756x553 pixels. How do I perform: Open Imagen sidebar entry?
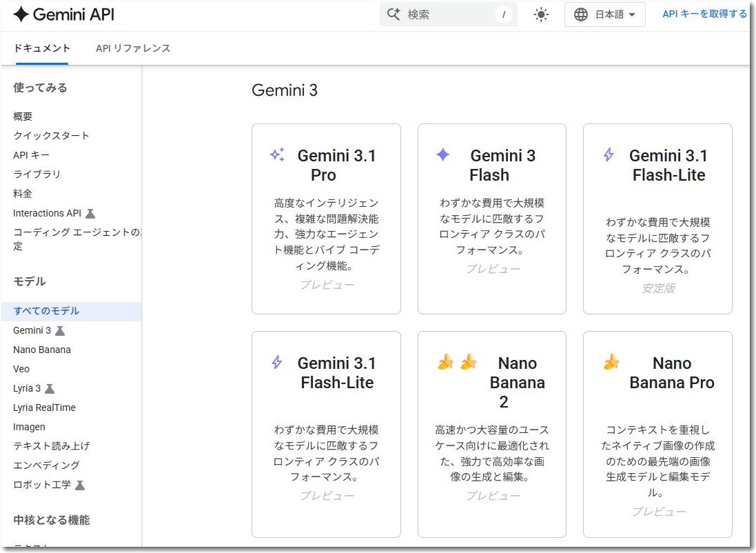click(29, 427)
